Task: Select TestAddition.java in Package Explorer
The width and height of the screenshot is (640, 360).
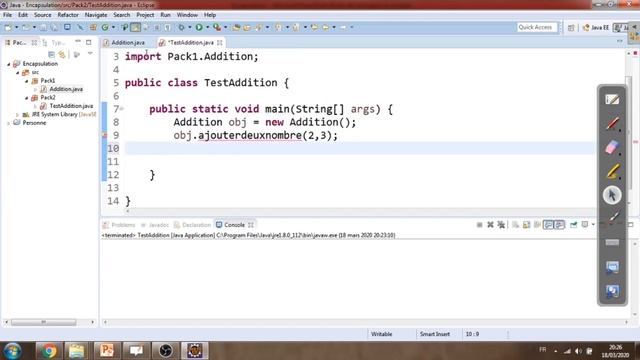Action: pos(71,106)
